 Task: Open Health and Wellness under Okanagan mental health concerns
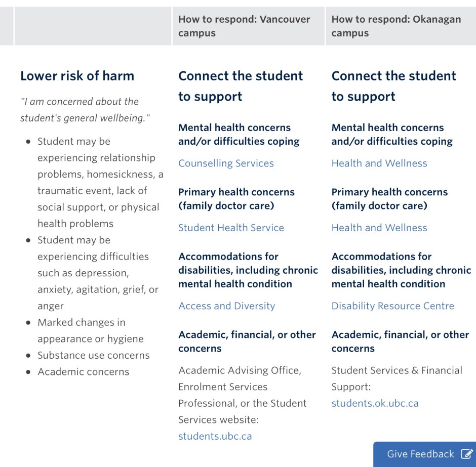(x=379, y=163)
